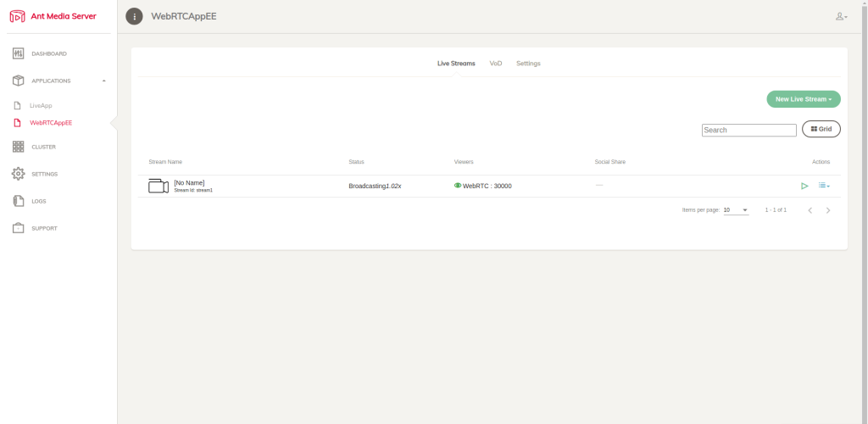Open the Items per page dropdown

point(737,210)
